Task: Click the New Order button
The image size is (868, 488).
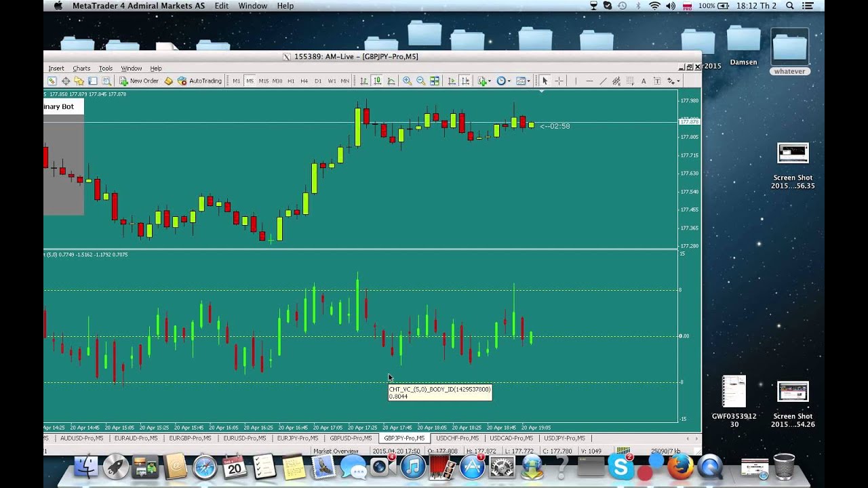Action: tap(139, 81)
